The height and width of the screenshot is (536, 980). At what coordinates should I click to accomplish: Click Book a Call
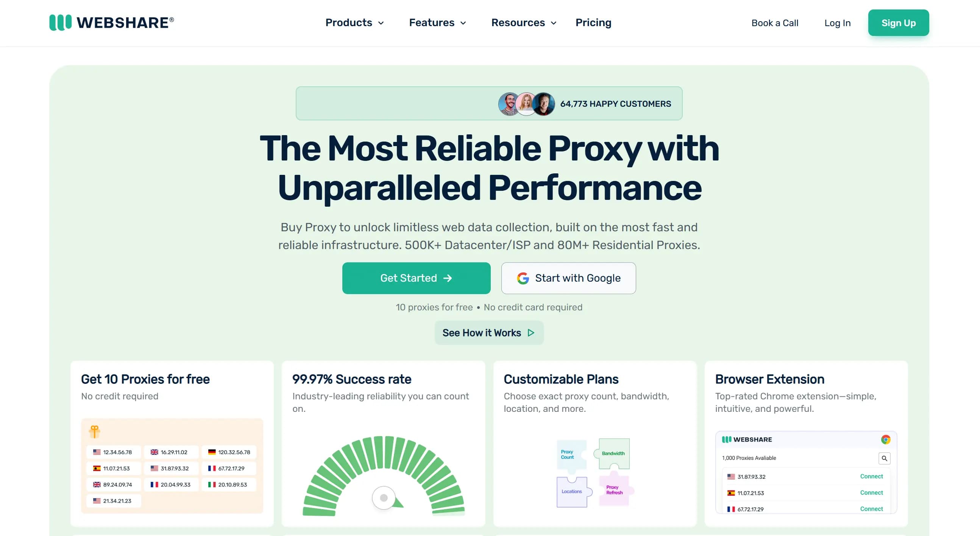click(x=774, y=23)
